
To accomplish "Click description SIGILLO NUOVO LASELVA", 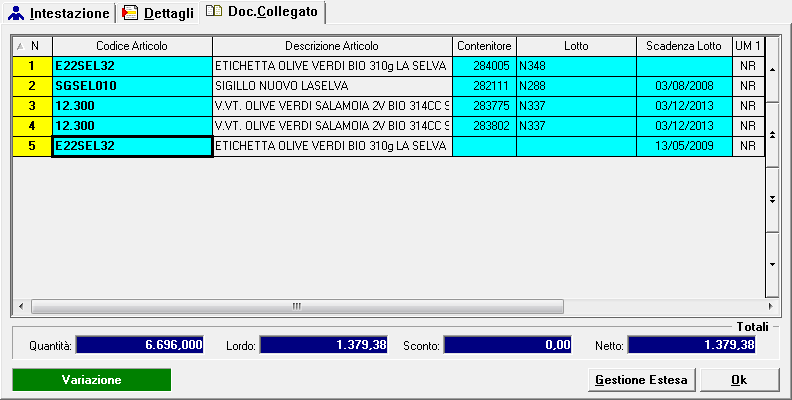I will click(x=332, y=86).
